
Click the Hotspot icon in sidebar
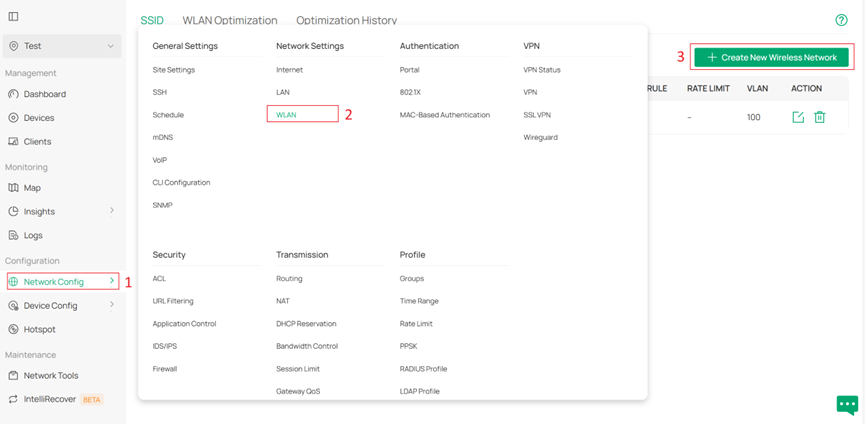(x=14, y=329)
